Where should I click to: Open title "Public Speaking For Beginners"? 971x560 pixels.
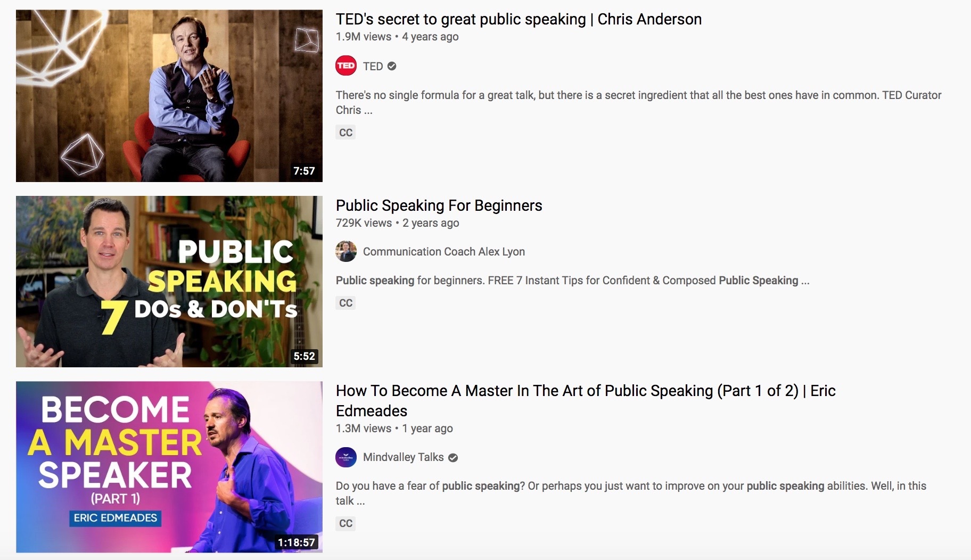(x=439, y=205)
